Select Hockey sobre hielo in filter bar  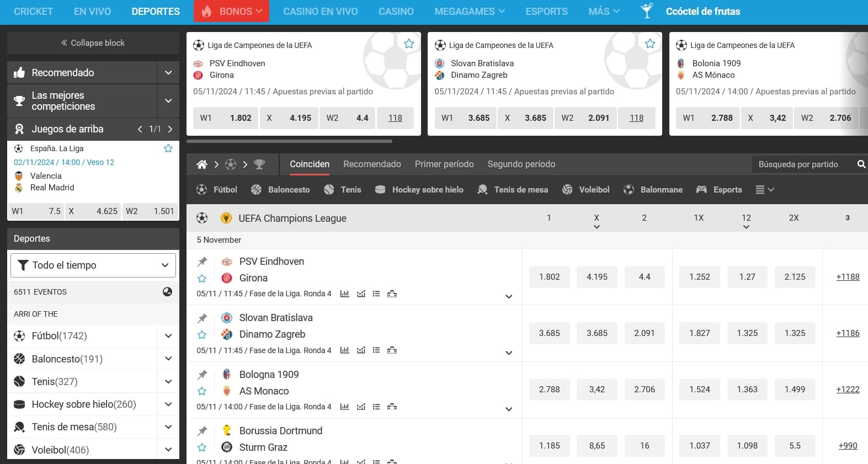click(x=419, y=190)
